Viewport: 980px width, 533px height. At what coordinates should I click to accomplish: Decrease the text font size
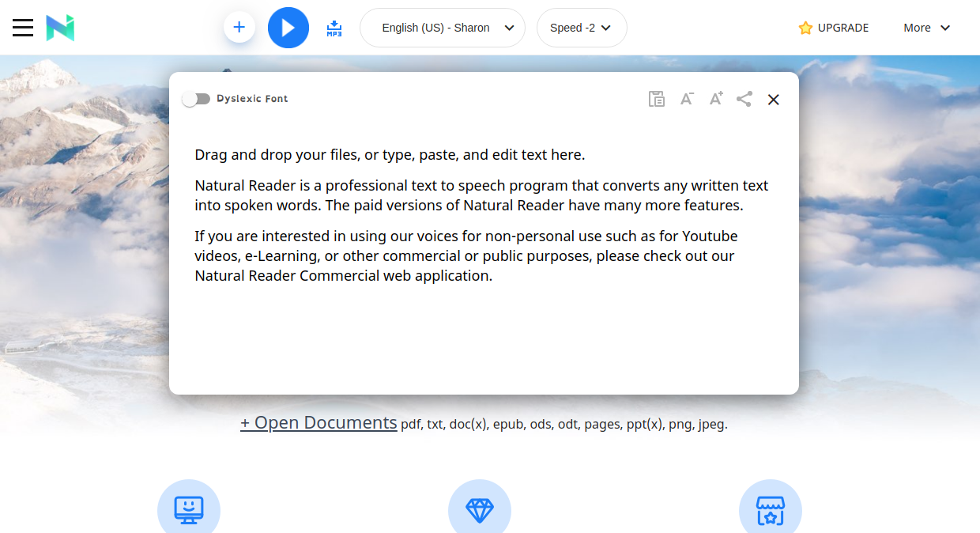(687, 99)
